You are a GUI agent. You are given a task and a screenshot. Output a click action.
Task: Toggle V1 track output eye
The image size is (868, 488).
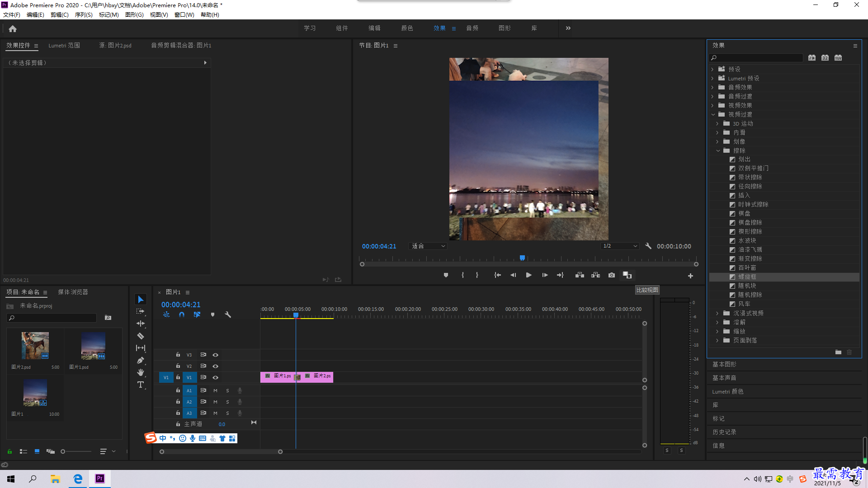point(216,378)
